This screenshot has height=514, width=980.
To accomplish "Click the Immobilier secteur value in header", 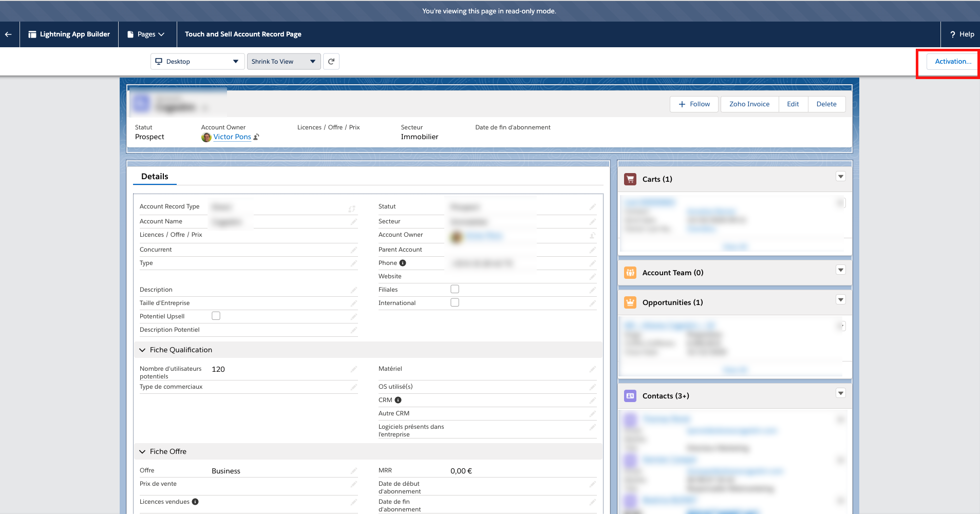I will pos(420,137).
